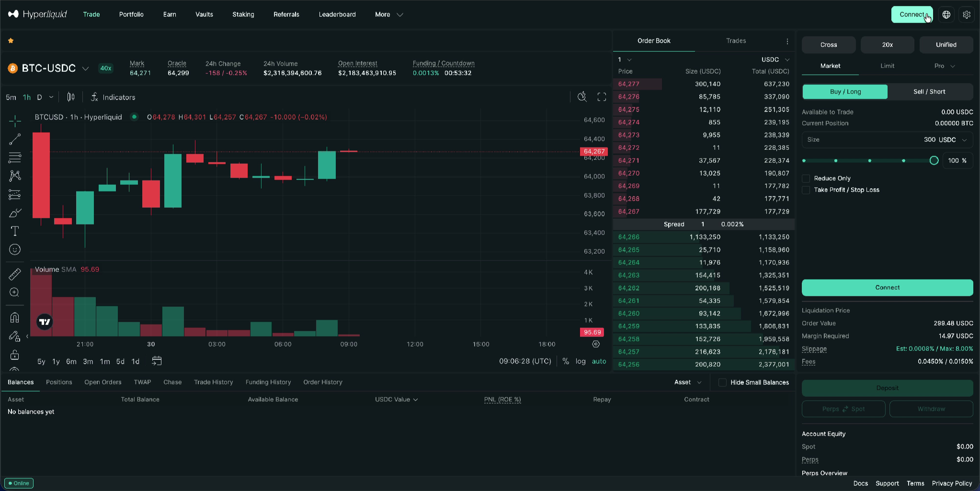
Task: Toggle the magnet snap mode
Action: (x=15, y=318)
